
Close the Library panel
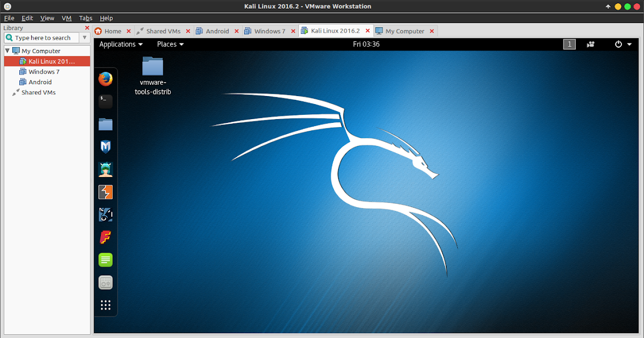click(87, 28)
